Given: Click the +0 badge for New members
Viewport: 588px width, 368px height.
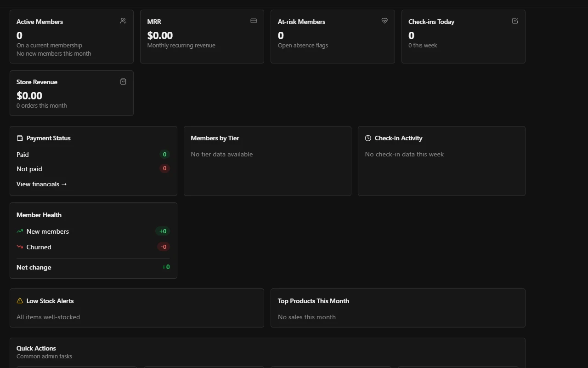Looking at the screenshot, I should 163,231.
